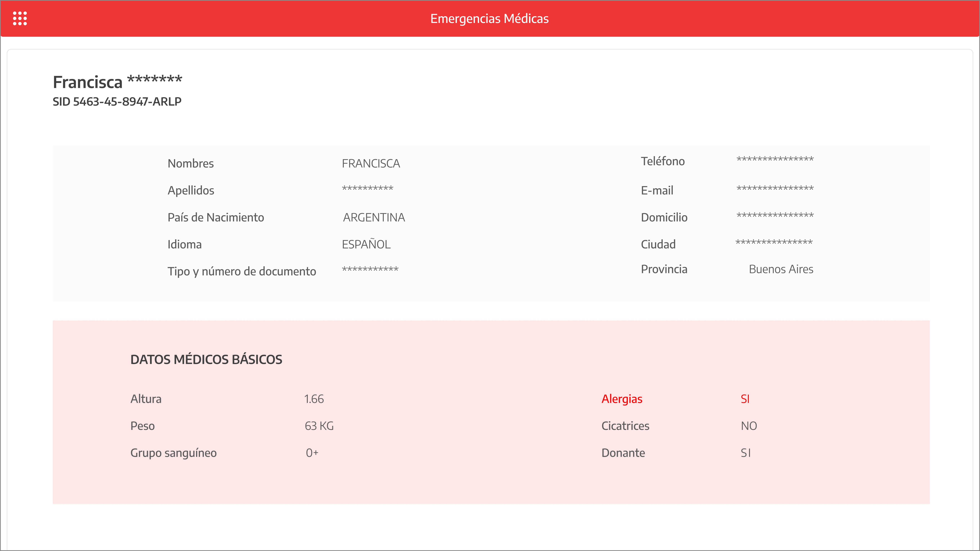Select the SID 5463-45-8947-ARLP identifier
This screenshot has width=980, height=551.
pos(117,102)
